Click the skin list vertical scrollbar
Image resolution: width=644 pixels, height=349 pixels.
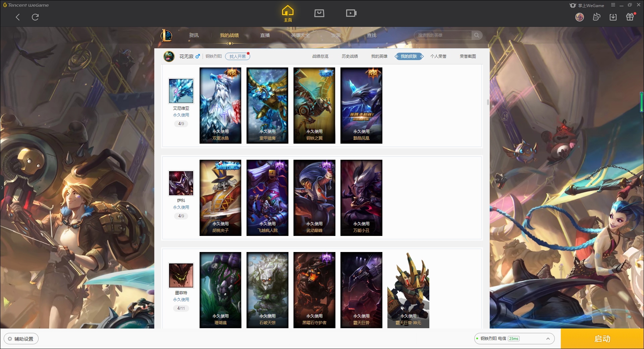tap(488, 102)
